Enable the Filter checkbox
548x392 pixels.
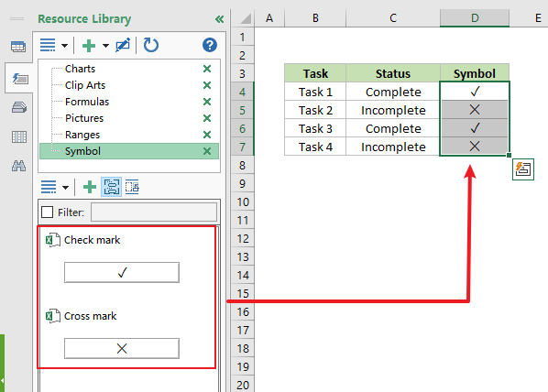coord(47,212)
